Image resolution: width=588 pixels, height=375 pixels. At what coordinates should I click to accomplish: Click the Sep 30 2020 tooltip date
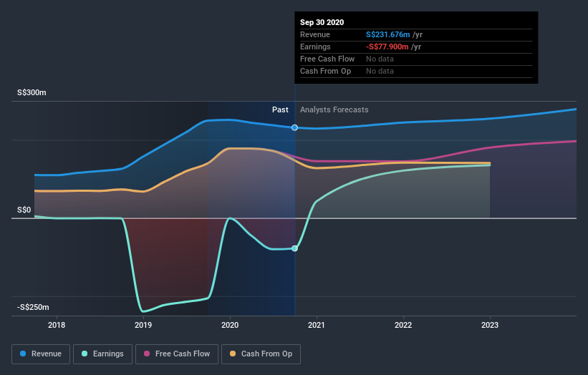click(x=322, y=22)
